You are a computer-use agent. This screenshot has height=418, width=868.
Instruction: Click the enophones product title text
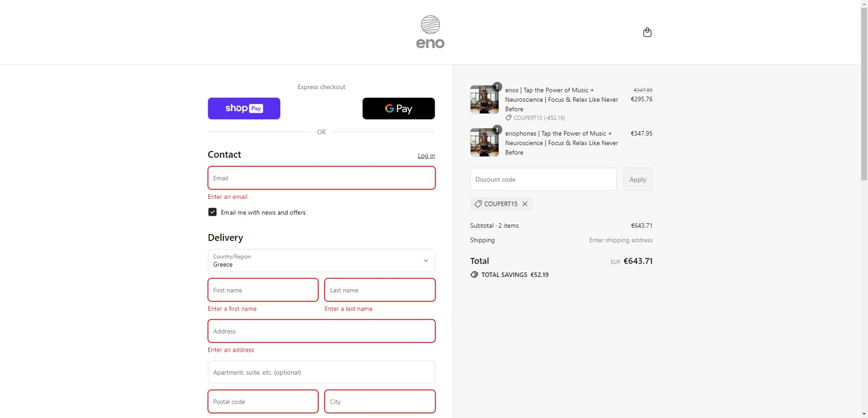pyautogui.click(x=561, y=143)
